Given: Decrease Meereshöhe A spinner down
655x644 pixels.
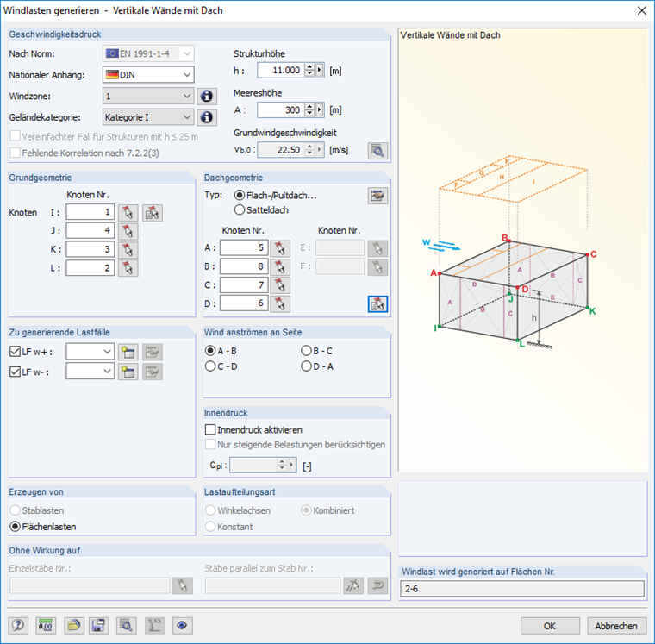Looking at the screenshot, I should (x=309, y=114).
